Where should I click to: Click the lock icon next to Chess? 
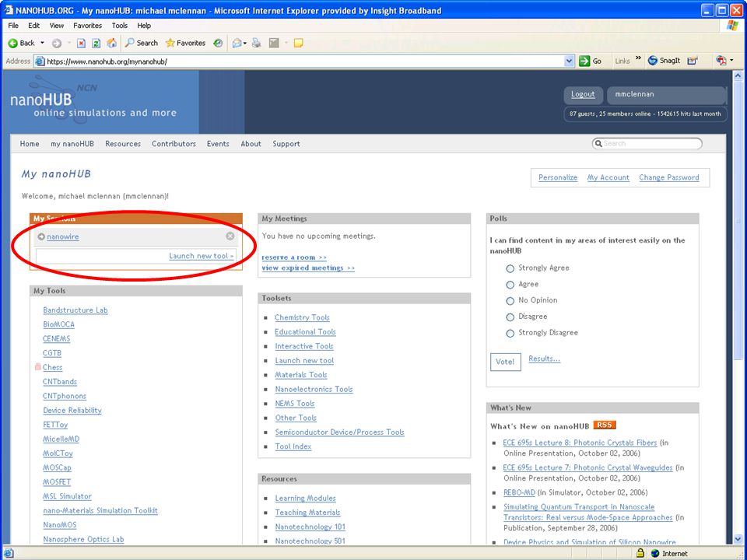[x=37, y=366]
